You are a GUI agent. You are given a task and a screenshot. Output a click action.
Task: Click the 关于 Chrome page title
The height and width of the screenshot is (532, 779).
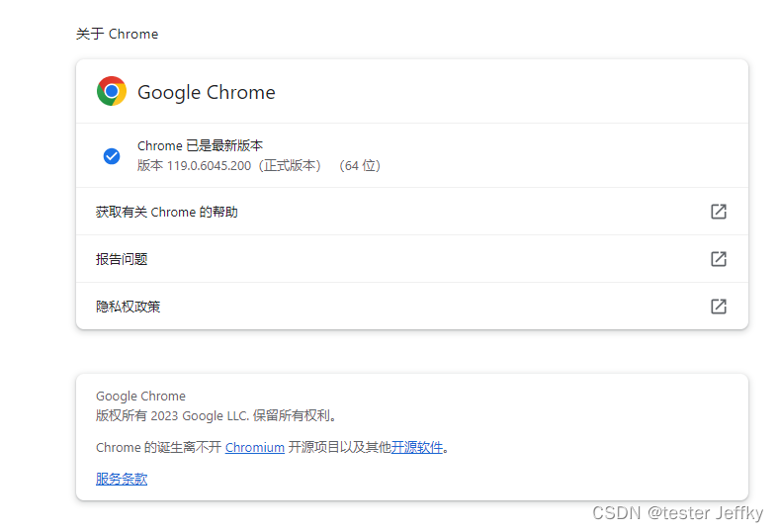click(118, 34)
